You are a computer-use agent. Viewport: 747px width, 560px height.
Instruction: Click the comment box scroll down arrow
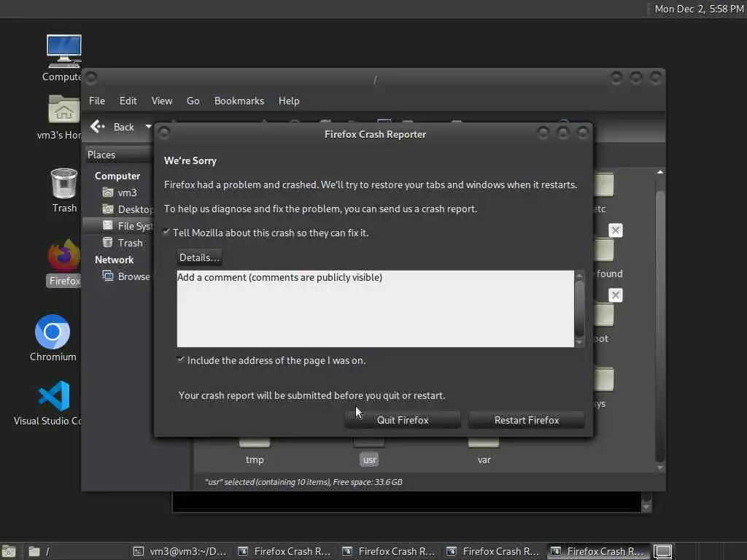(x=579, y=343)
